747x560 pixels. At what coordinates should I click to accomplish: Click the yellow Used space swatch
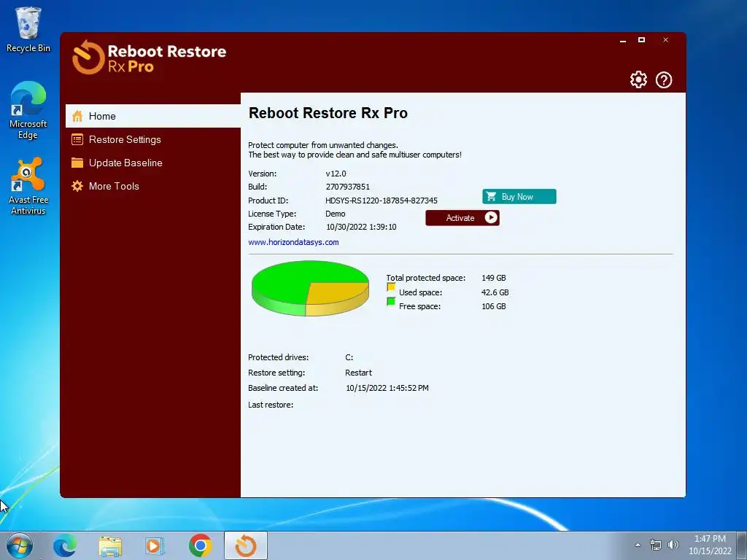(x=391, y=287)
